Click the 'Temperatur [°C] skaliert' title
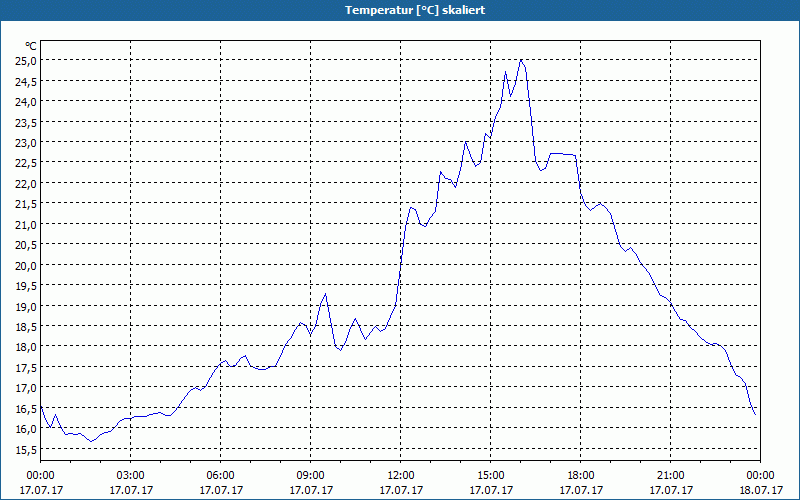This screenshot has height=500, width=800. pyautogui.click(x=415, y=10)
